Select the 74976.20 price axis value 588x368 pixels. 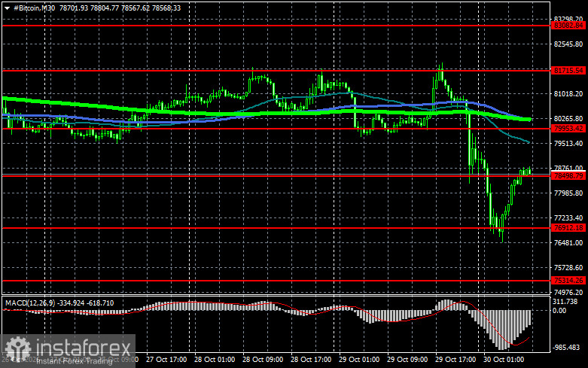[568, 292]
